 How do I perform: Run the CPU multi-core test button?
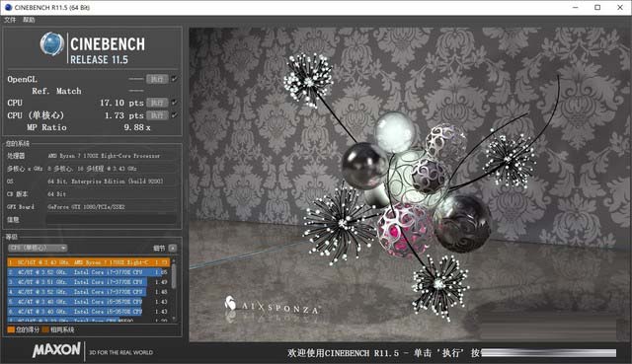coord(157,103)
